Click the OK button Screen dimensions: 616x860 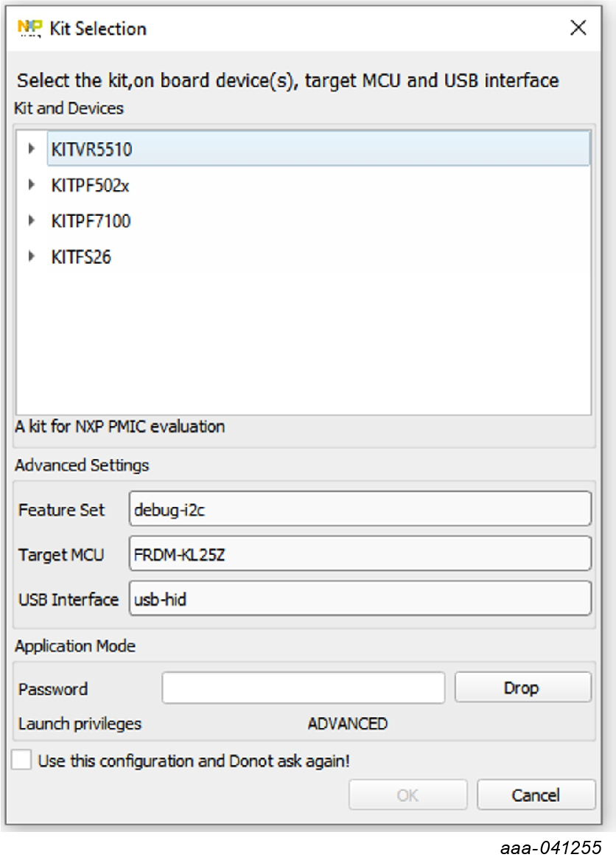click(x=407, y=794)
